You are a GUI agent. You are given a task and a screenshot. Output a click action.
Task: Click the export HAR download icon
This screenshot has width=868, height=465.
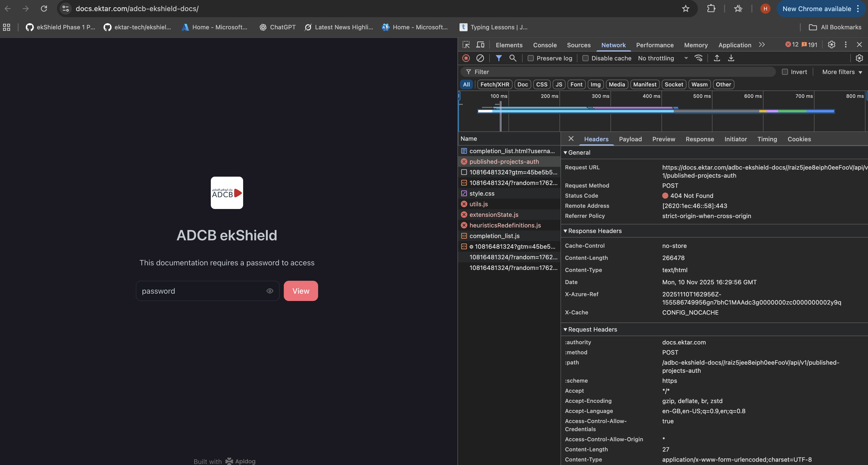click(x=731, y=58)
